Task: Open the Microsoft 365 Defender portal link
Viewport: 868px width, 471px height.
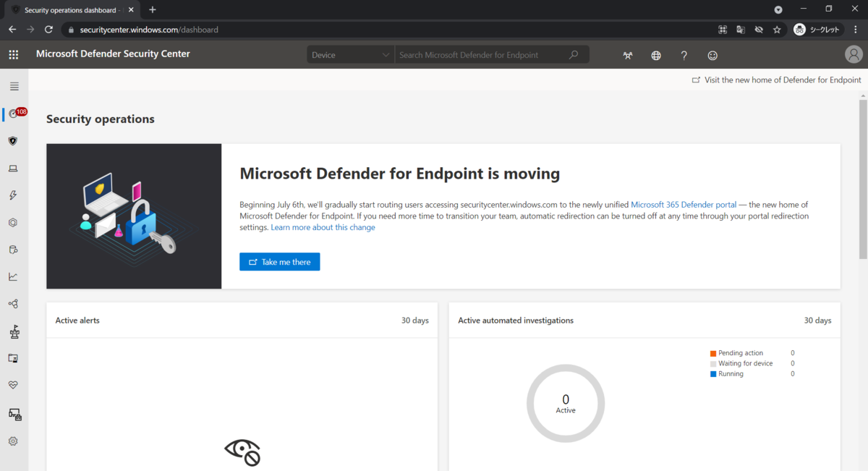Action: (x=684, y=205)
